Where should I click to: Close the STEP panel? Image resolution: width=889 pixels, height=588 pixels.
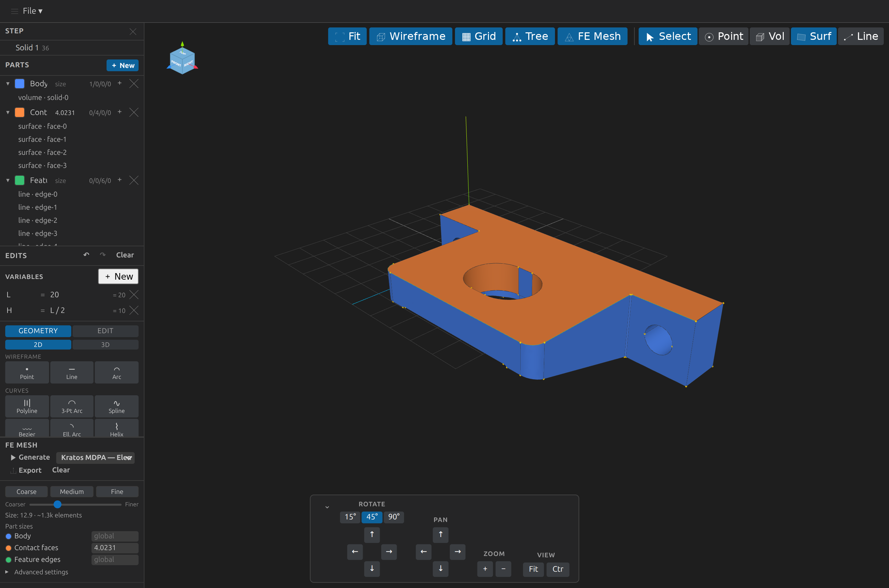(133, 31)
